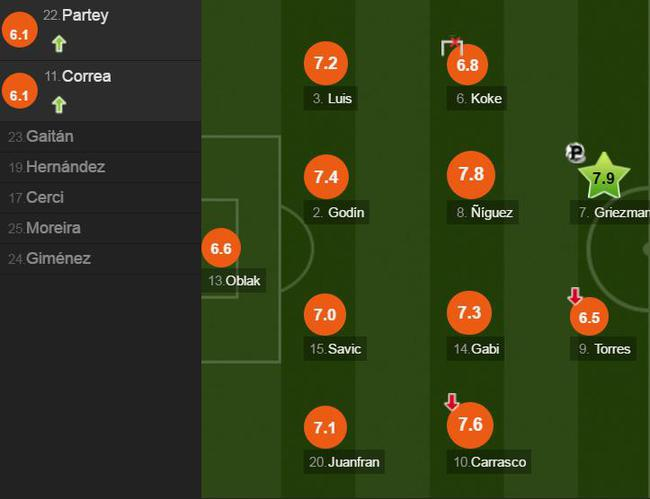This screenshot has width=650, height=499.
Task: Click Godín's 7.4 rating circle
Action: (x=326, y=177)
